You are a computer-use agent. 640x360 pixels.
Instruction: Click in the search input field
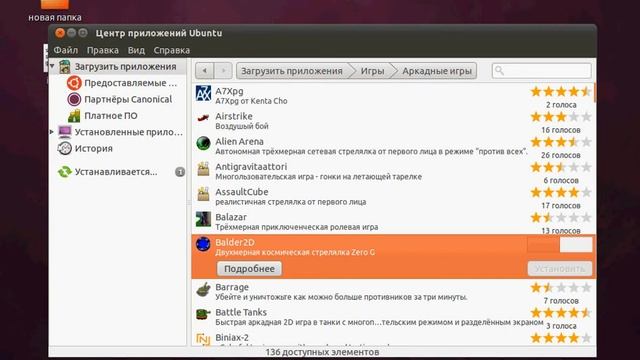(542, 71)
